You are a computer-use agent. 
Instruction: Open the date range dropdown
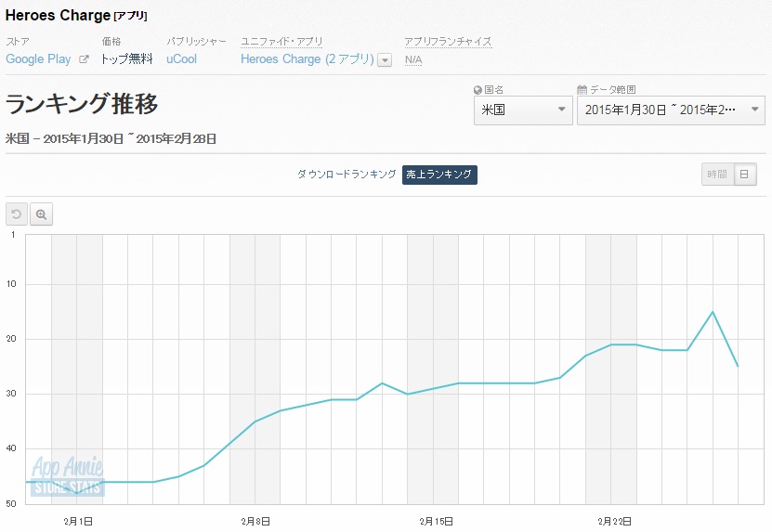[x=671, y=110]
